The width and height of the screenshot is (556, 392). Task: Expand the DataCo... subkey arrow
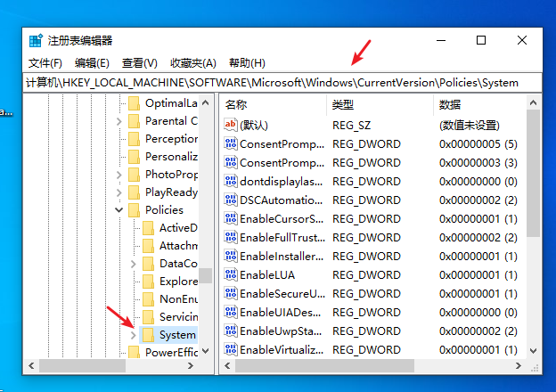click(134, 264)
